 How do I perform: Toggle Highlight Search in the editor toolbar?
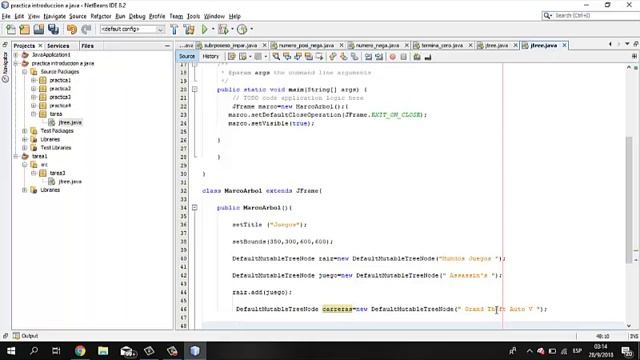coord(309,57)
